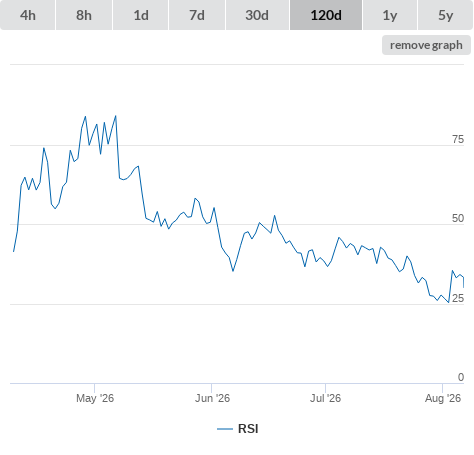Click the 25 level axis label
Viewport: 474px width, 455px height.
click(458, 298)
